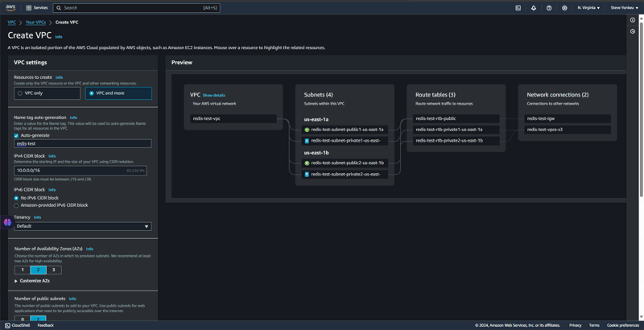Image resolution: width=644 pixels, height=330 pixels.
Task: Select redis-test-rtb-private2-us-east-1b route table
Action: (456, 141)
